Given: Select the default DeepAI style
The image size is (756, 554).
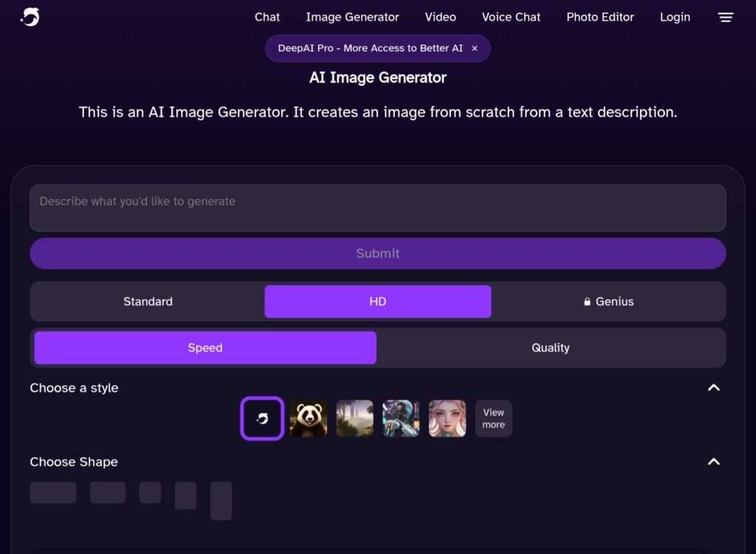Looking at the screenshot, I should [x=262, y=418].
